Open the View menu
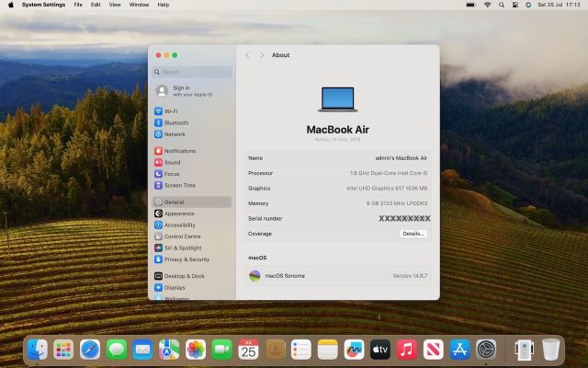 click(x=115, y=5)
